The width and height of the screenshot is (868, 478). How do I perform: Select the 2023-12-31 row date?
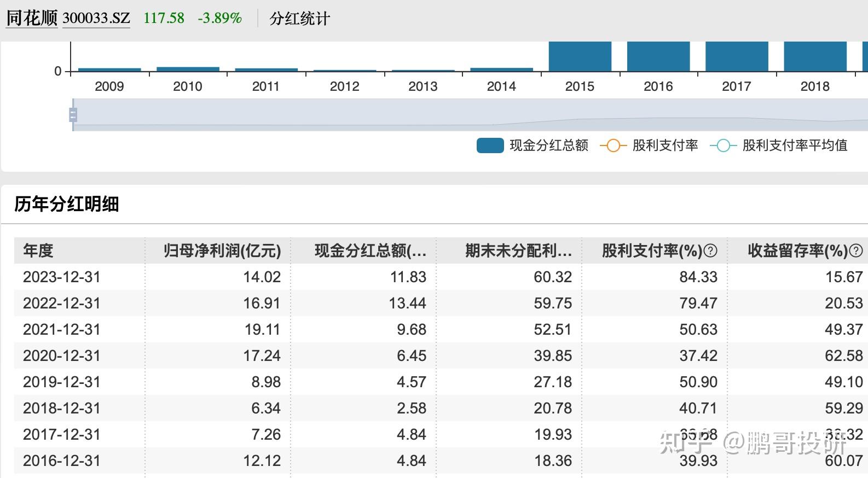(x=62, y=277)
